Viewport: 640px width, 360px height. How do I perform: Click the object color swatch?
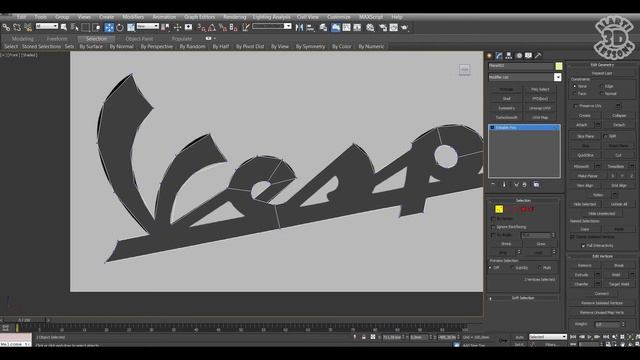tap(559, 66)
